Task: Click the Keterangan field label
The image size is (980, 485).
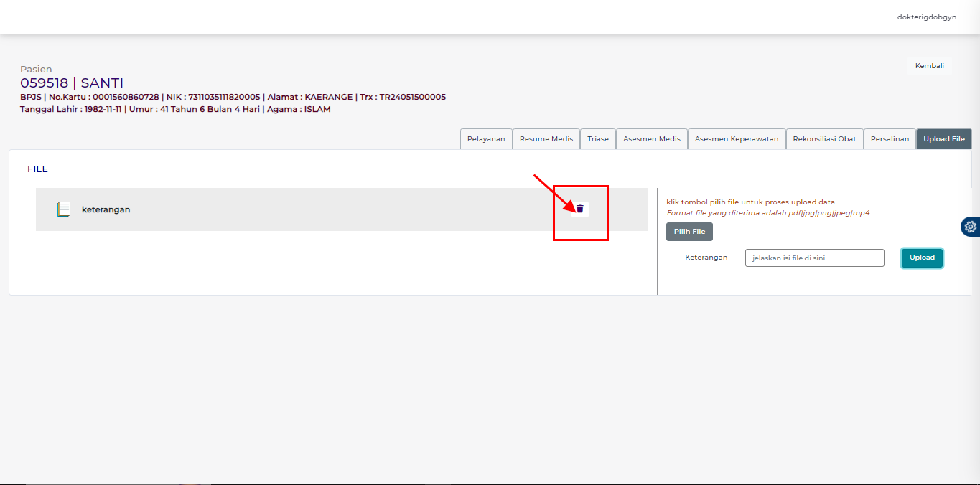Action: tap(706, 258)
